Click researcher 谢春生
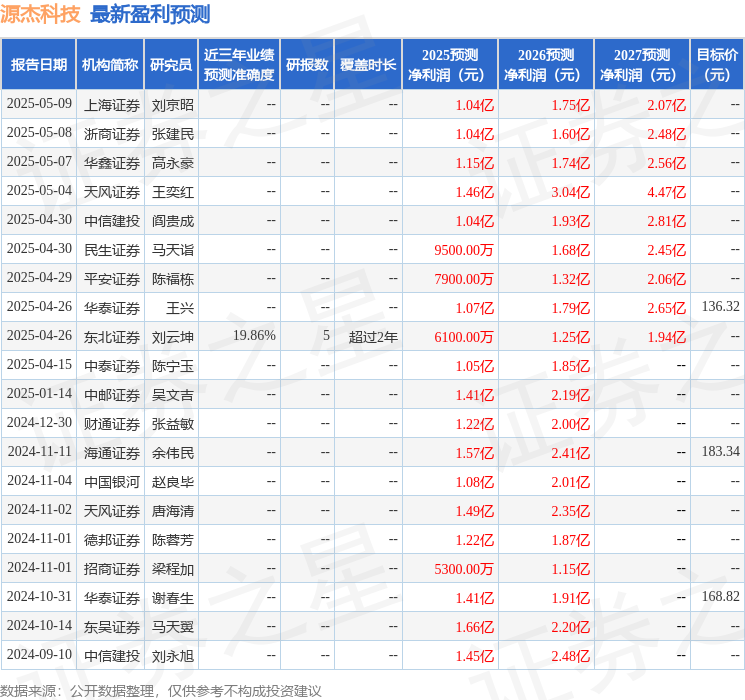 172,598
